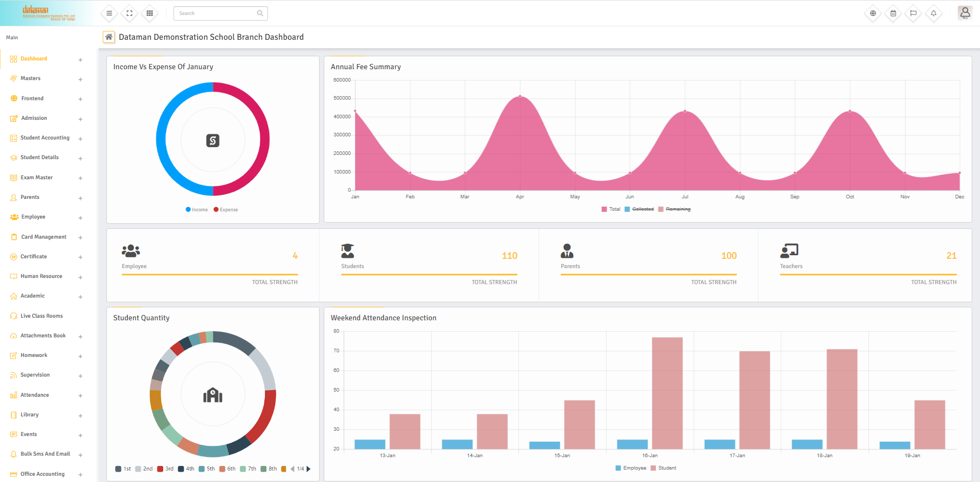Toggle Collected series in Annual Fee legend

639,209
